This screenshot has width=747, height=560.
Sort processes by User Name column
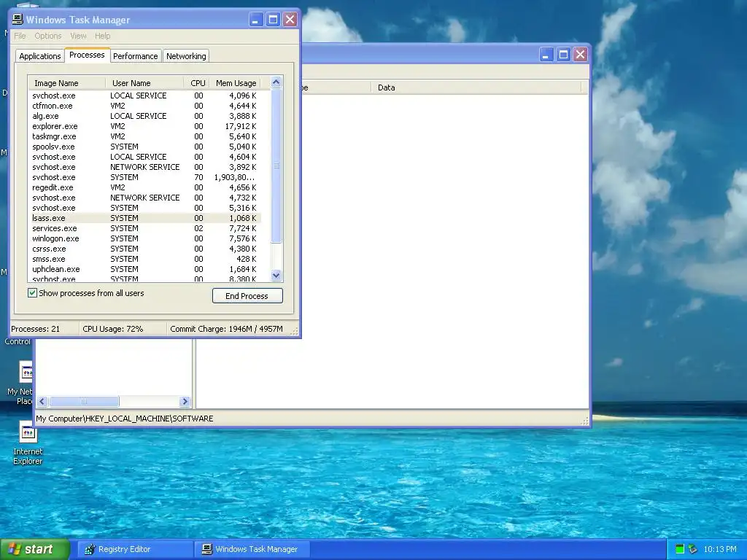tap(145, 83)
